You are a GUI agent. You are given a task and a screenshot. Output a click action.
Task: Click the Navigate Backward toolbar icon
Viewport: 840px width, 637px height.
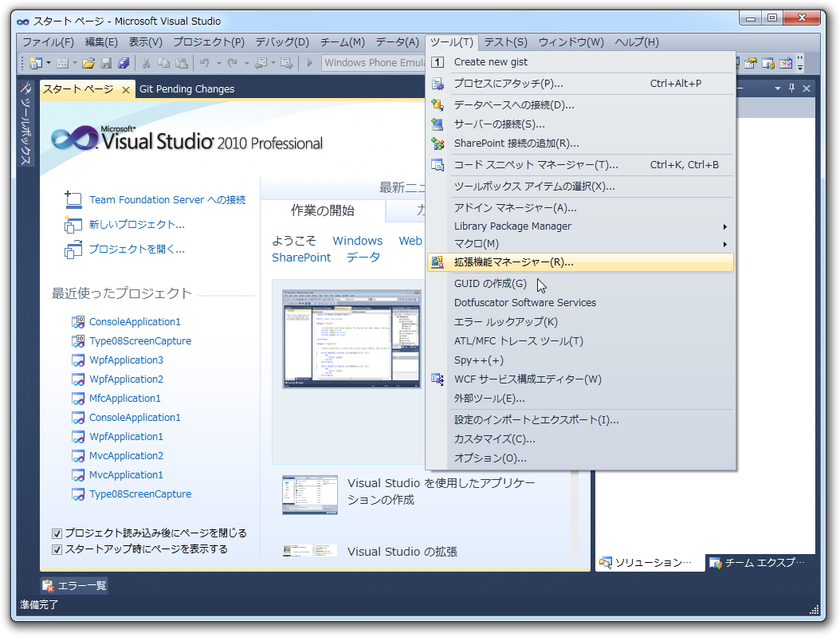[261, 63]
